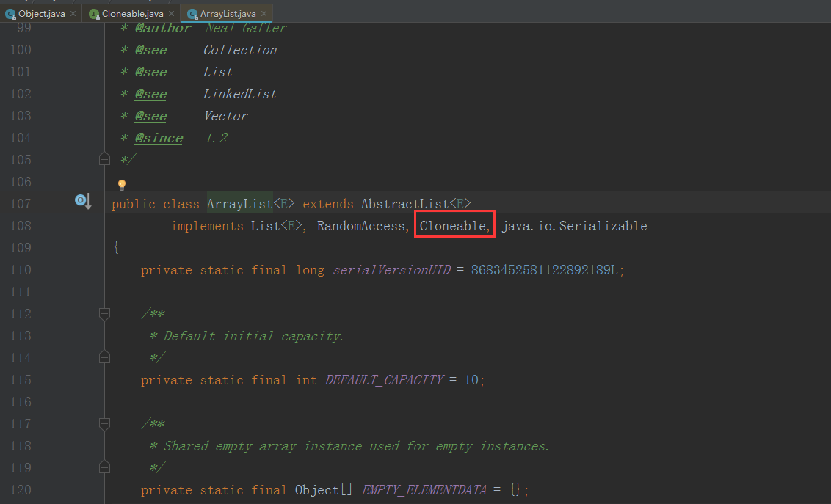Click the line number 110 in gutter
This screenshot has height=504, width=831.
coord(21,270)
